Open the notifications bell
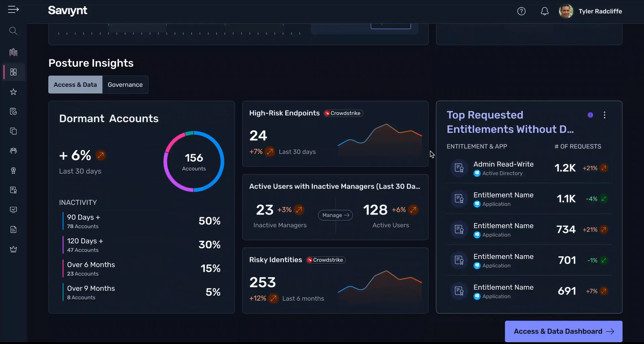This screenshot has height=344, width=644. click(545, 11)
